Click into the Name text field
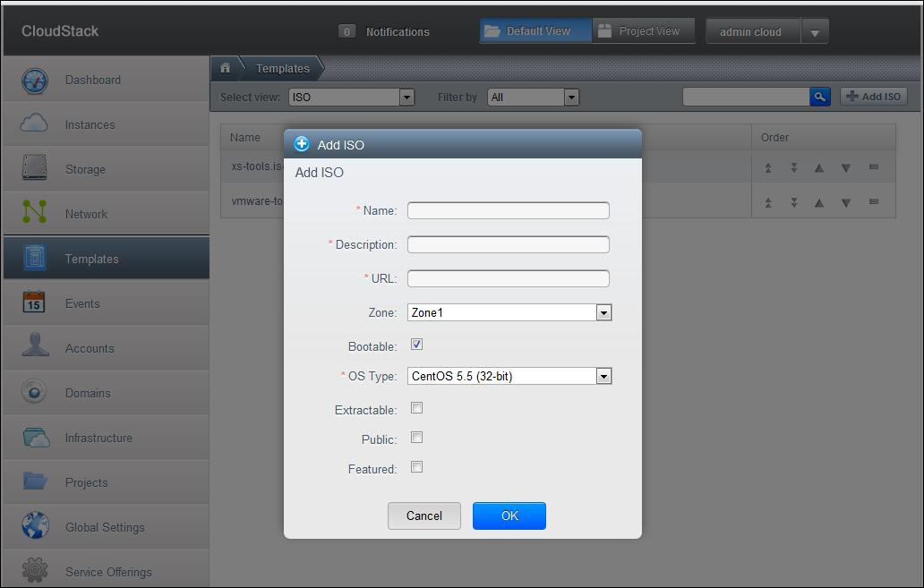Image resolution: width=924 pixels, height=588 pixels. [508, 210]
